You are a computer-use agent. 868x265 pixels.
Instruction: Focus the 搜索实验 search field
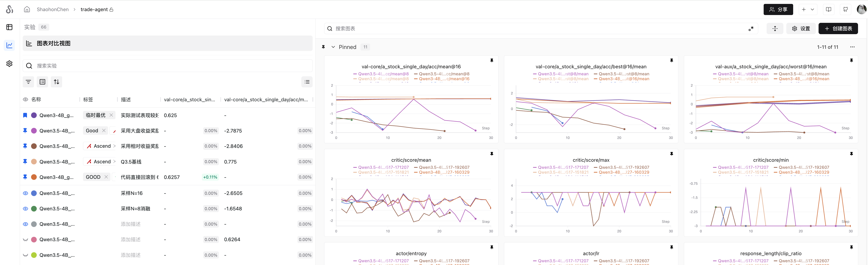(167, 66)
